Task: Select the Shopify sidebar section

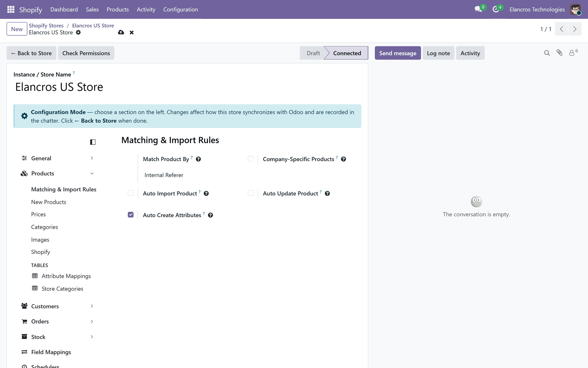Action: click(x=40, y=252)
